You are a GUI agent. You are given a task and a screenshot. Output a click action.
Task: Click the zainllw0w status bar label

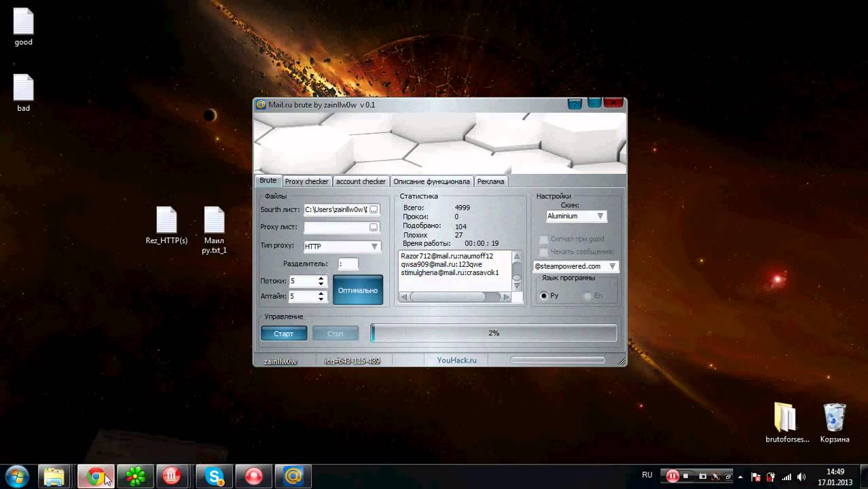click(x=281, y=361)
